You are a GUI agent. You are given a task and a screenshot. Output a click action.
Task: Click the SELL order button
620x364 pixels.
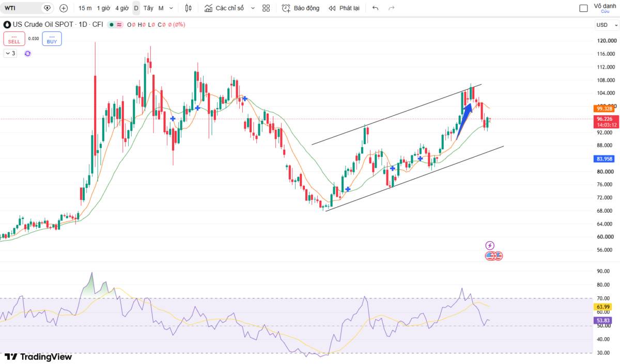(x=14, y=39)
